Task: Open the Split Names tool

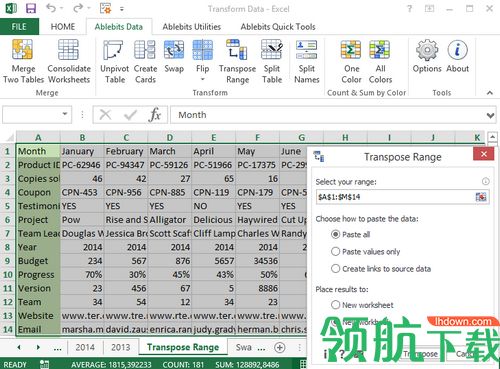Action: click(307, 62)
